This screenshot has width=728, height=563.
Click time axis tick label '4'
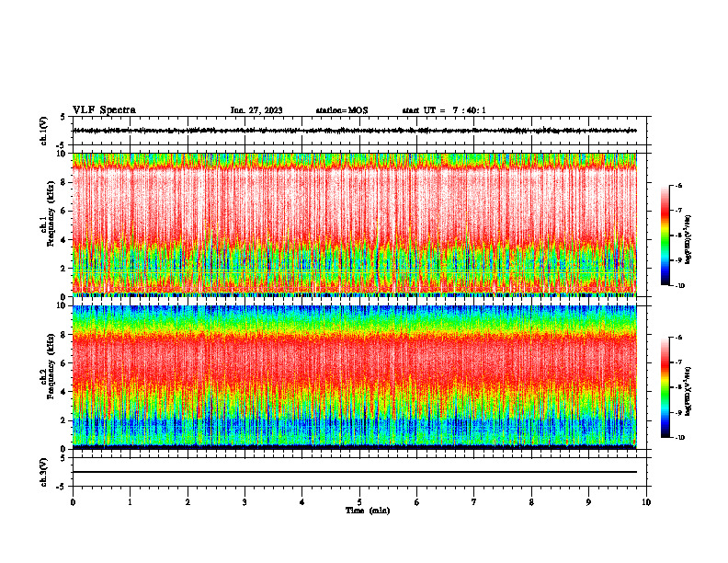click(x=302, y=502)
